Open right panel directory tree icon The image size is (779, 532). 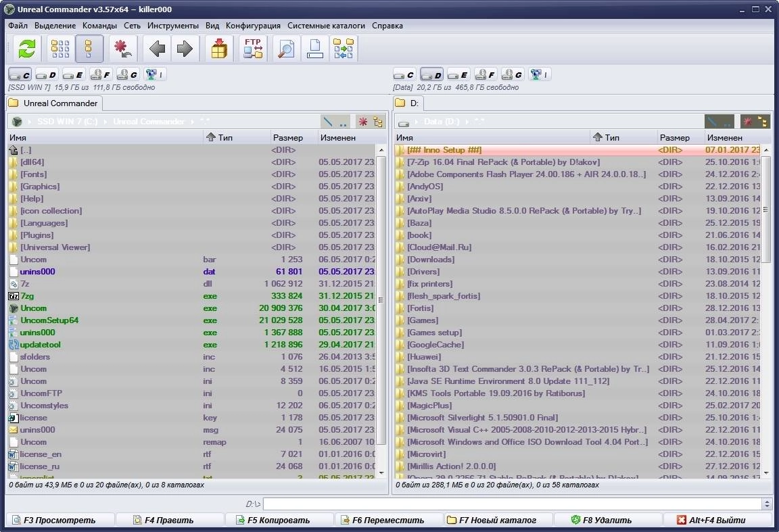[763, 121]
